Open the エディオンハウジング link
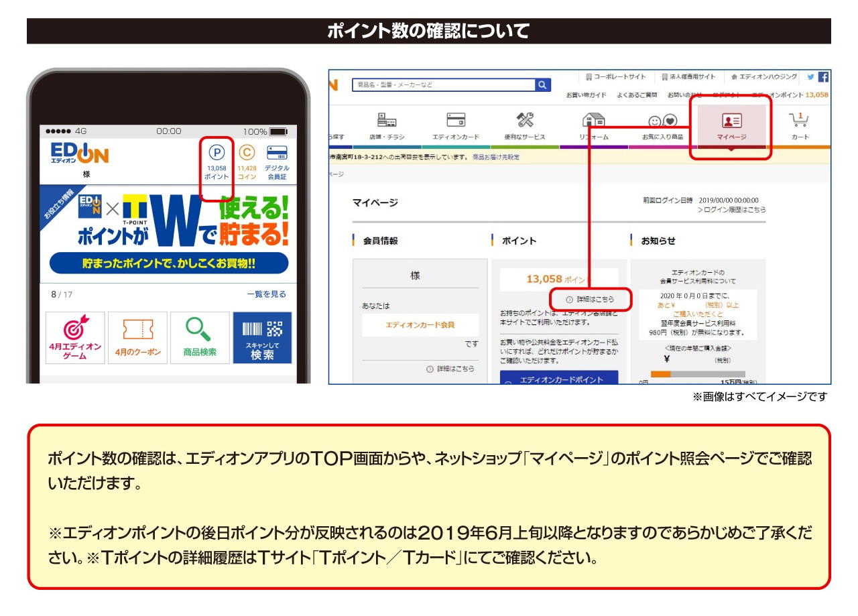The image size is (858, 616). 764,77
